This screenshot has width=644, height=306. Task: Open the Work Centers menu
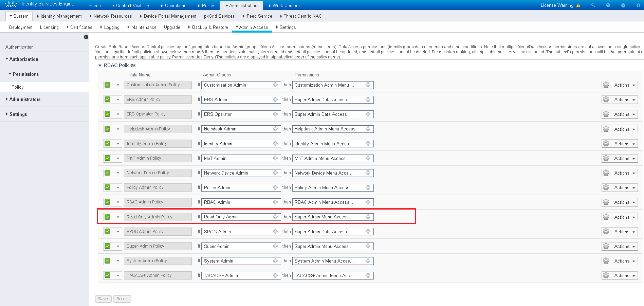tap(284, 5)
